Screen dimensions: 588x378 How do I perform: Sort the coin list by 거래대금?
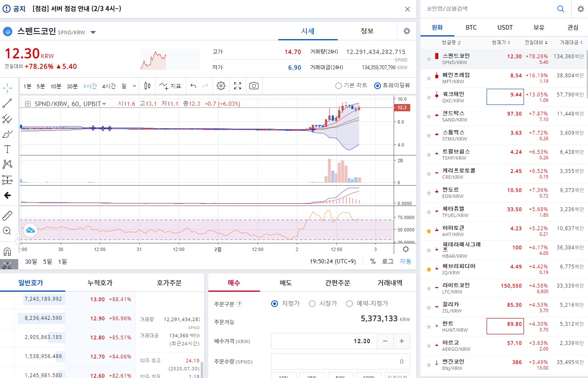point(571,42)
